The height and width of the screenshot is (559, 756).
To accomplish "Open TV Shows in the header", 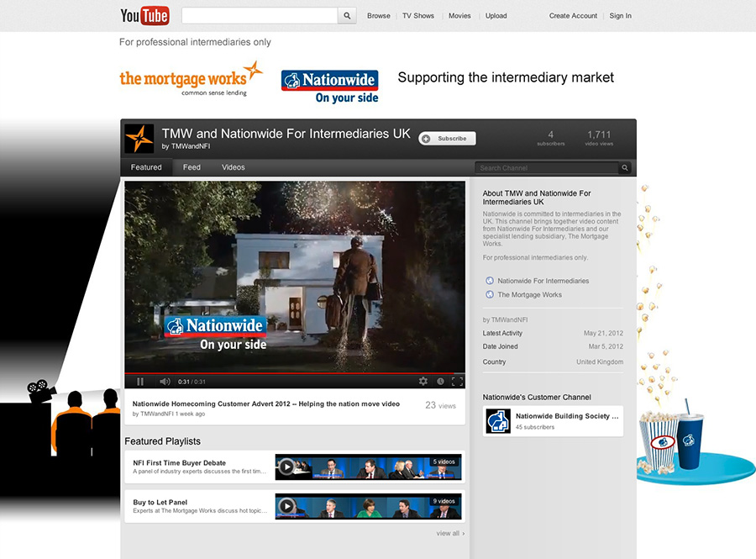I will click(x=418, y=16).
